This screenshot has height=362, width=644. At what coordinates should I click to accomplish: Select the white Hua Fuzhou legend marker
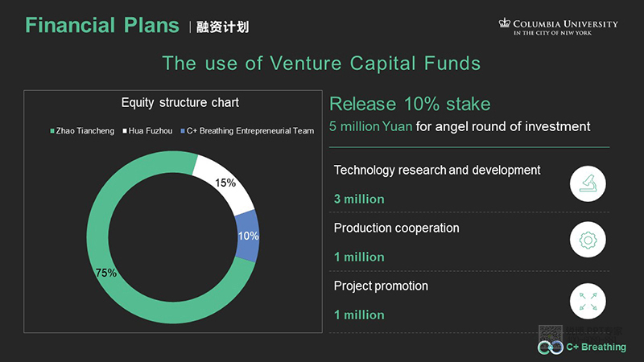(x=124, y=131)
